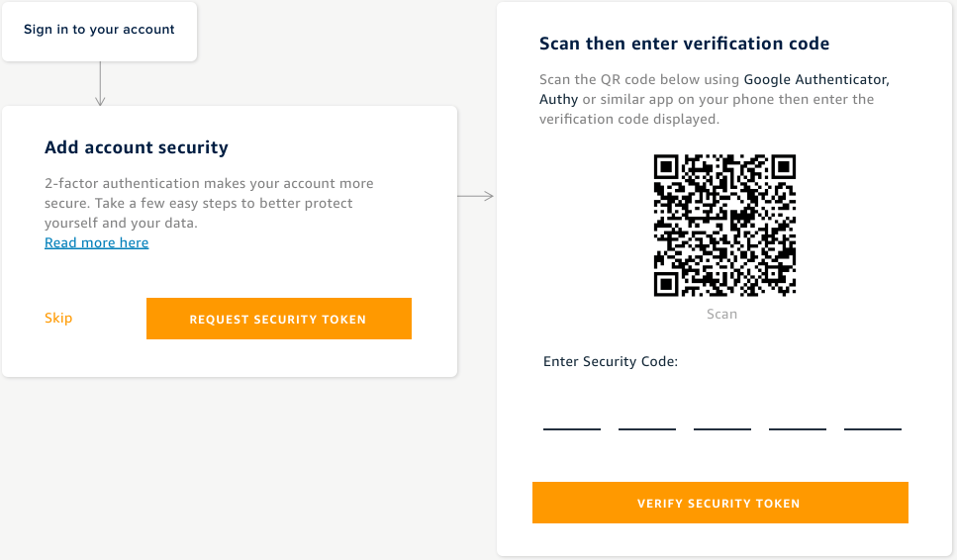This screenshot has height=560, width=957.
Task: Skip adding account security
Action: click(x=58, y=318)
